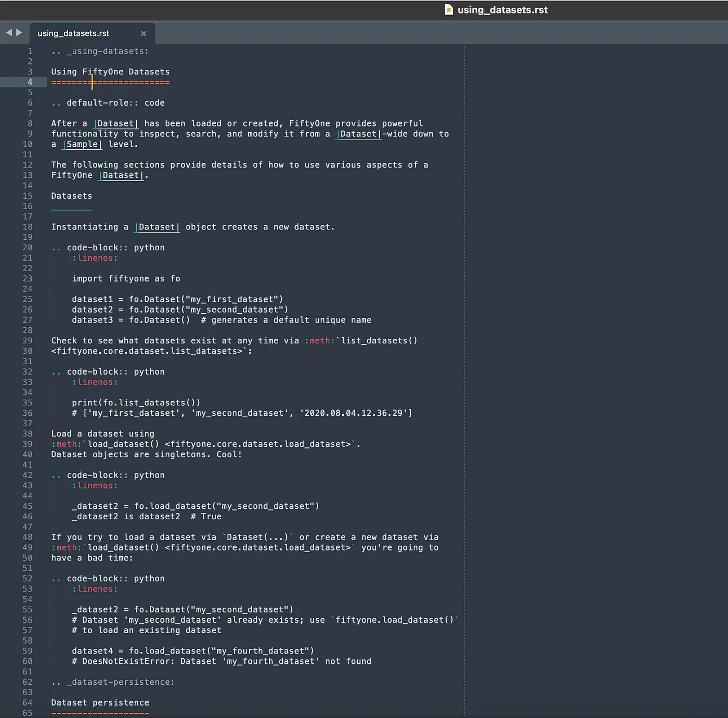Click the "Datasets" section heading on line 15
The height and width of the screenshot is (718, 728).
pos(71,196)
